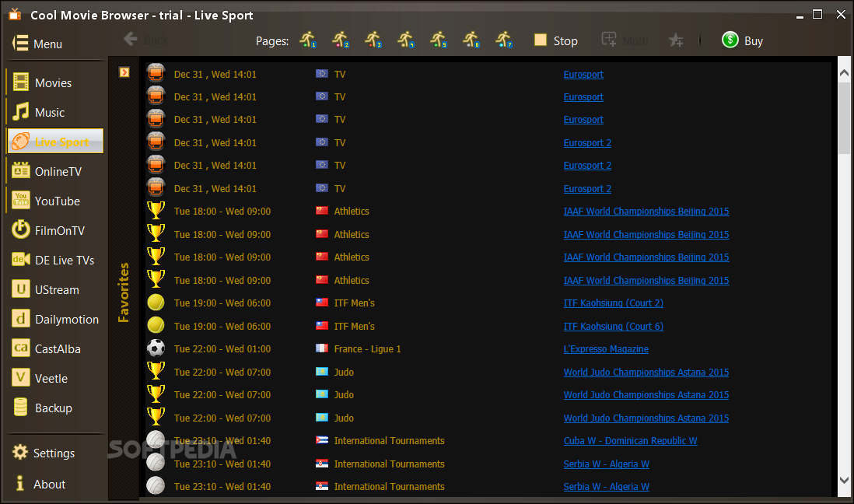Click "France - Ligue 1" text
This screenshot has height=504, width=854.
(367, 348)
